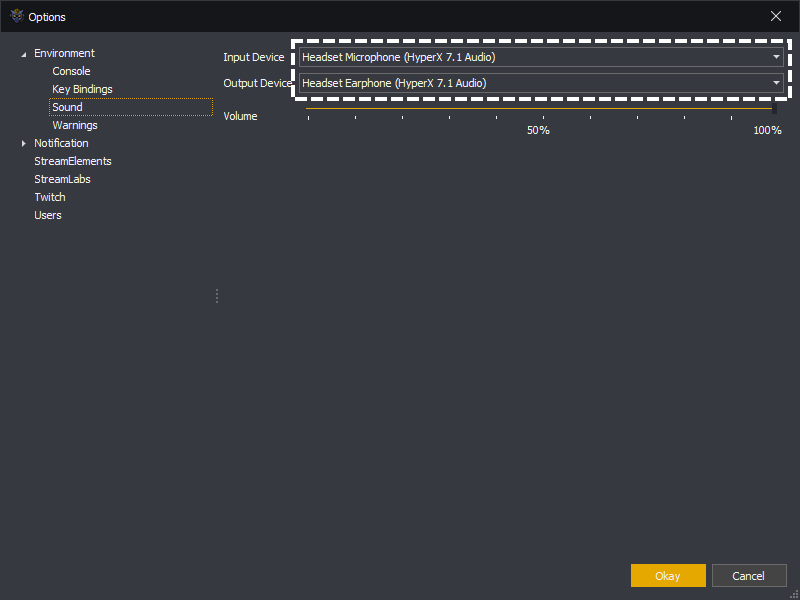Click the Headset Microphone input device field
This screenshot has width=800, height=600.
tap(541, 57)
